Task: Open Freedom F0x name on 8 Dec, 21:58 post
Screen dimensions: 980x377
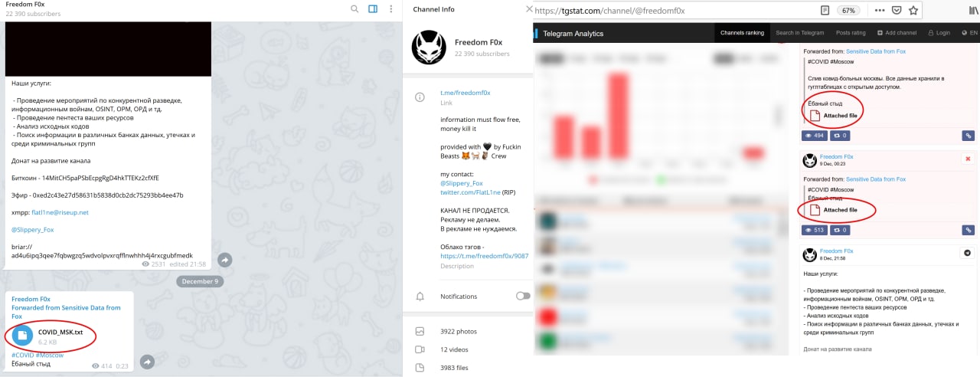Action: 836,251
